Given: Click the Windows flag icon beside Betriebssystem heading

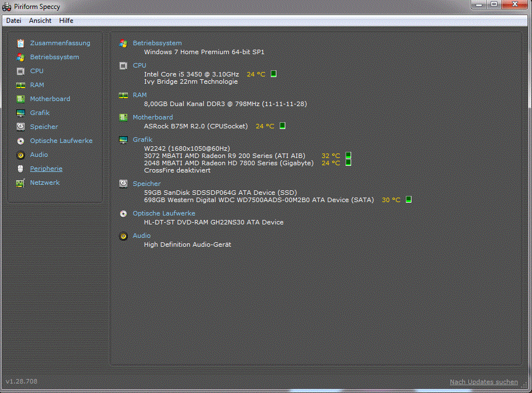Looking at the screenshot, I should coord(123,44).
